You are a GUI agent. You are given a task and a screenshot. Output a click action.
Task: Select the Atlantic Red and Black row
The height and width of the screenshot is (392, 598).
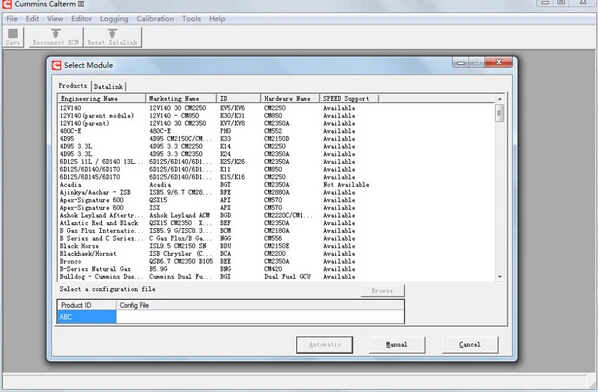(277, 223)
